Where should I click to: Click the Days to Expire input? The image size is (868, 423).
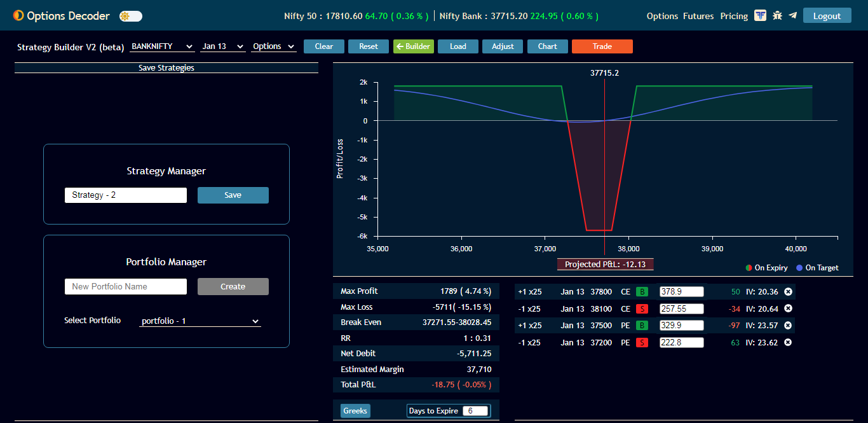tap(475, 411)
